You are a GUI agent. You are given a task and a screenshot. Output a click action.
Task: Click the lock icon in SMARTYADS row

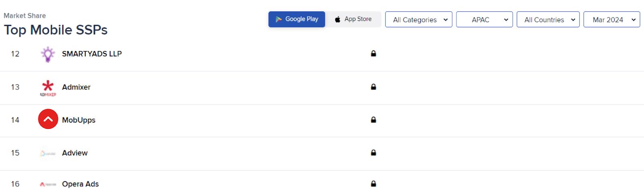(x=374, y=53)
